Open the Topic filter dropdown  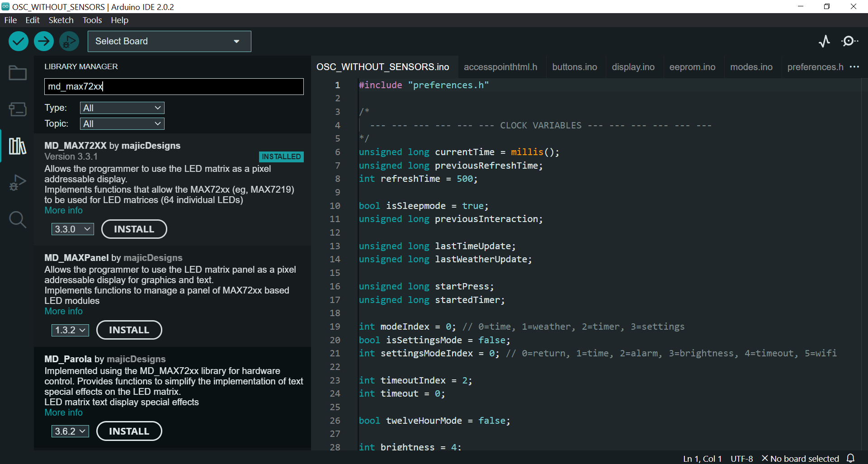pos(122,124)
